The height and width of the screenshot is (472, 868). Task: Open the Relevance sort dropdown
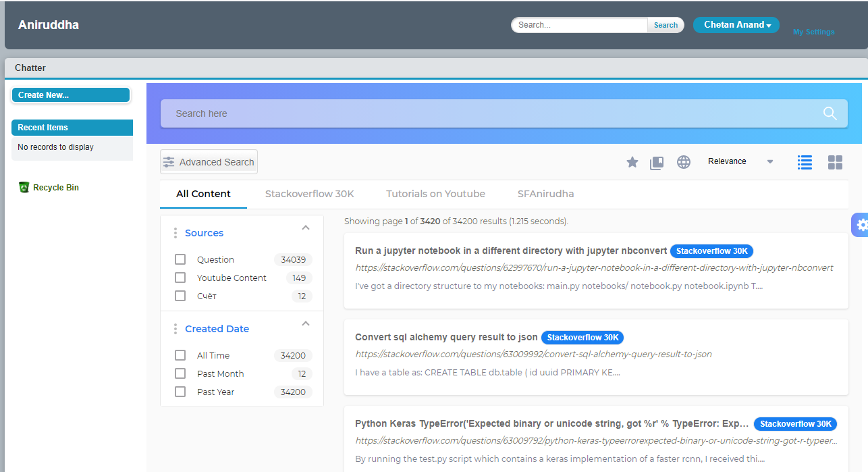[x=740, y=161]
